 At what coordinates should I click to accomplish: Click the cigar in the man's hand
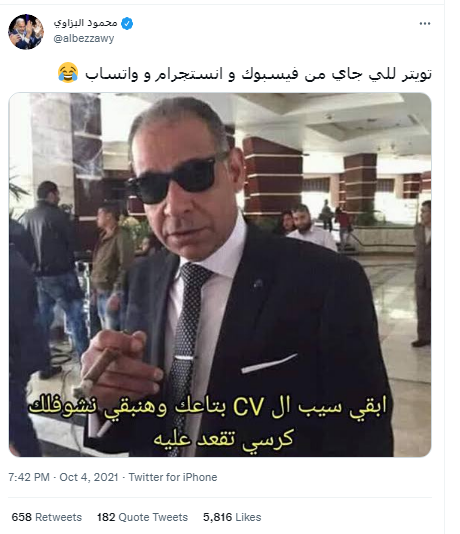tap(96, 371)
